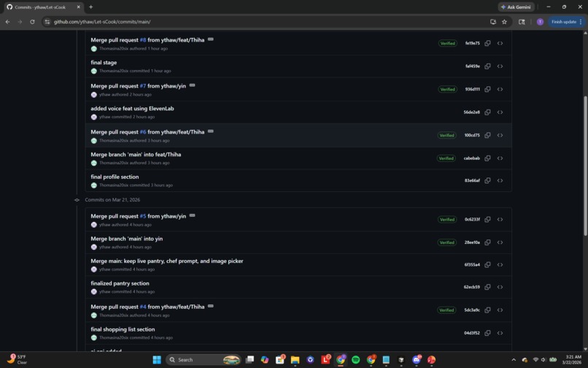588x368 pixels.
Task: Open pull request #8 link
Action: [x=143, y=40]
